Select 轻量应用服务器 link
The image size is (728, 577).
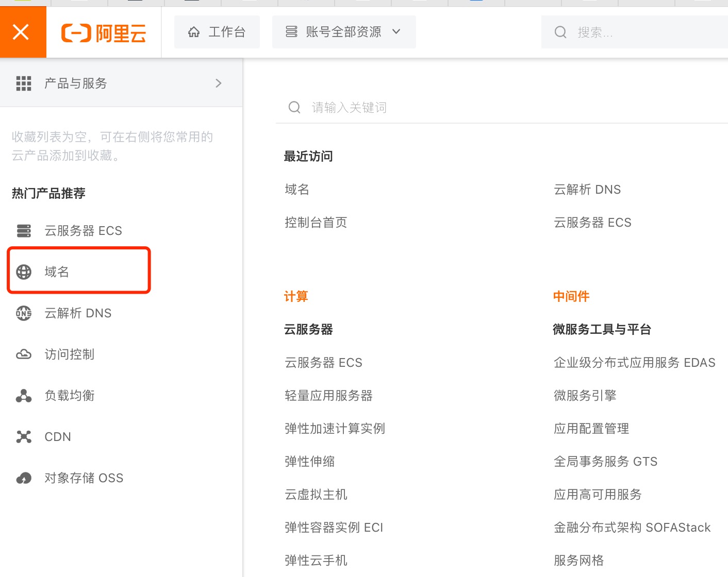pos(328,396)
